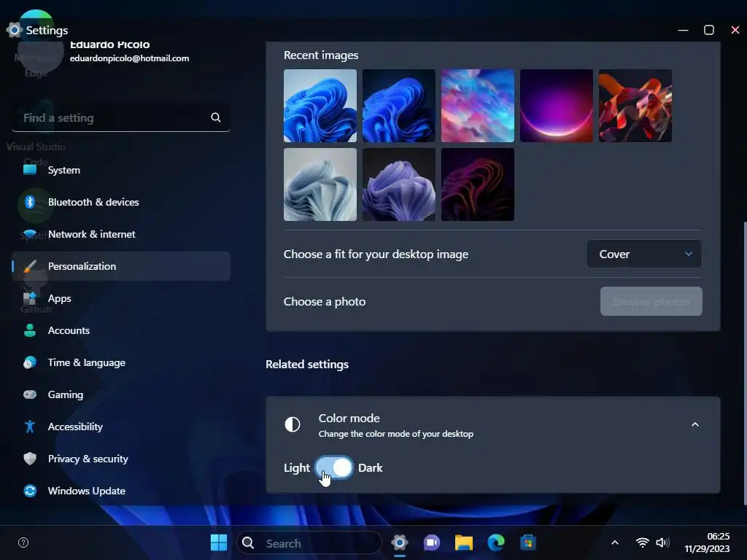Click in the Find a setting field
The width and height of the screenshot is (747, 560).
pos(121,117)
